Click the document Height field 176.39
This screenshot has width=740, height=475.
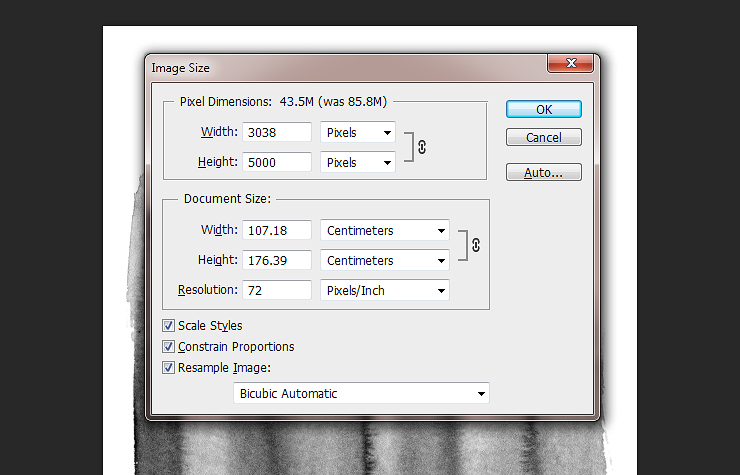pyautogui.click(x=277, y=260)
